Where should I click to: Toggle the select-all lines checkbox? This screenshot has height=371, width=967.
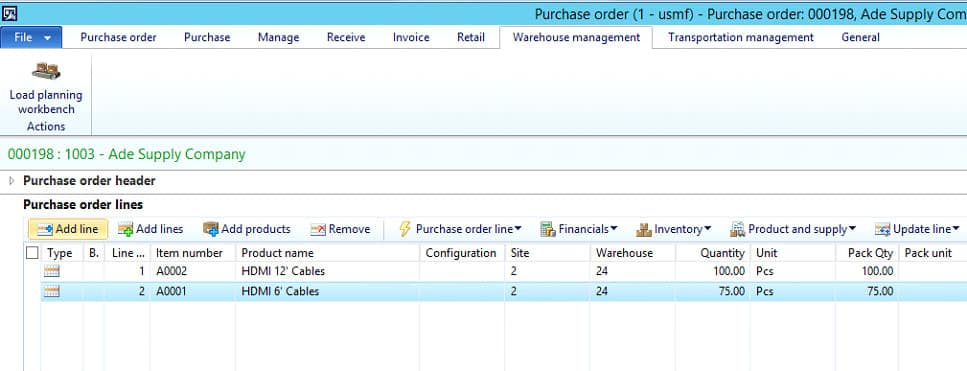[x=32, y=253]
